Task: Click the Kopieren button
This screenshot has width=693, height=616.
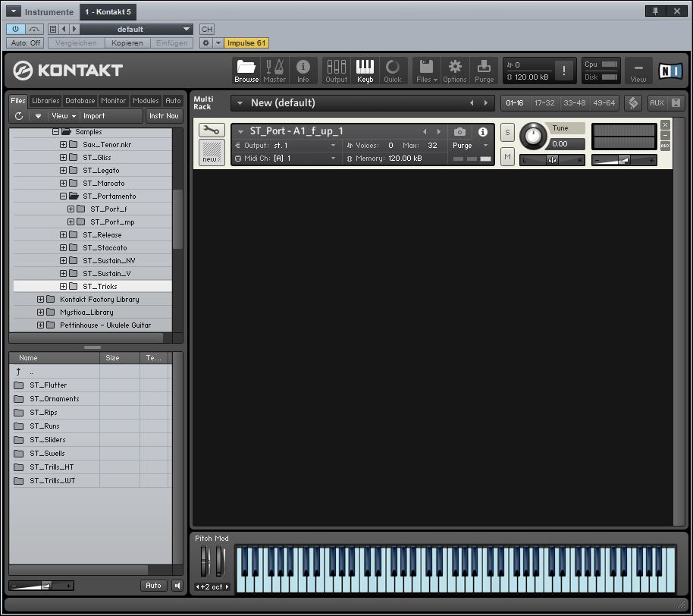Action: click(127, 43)
